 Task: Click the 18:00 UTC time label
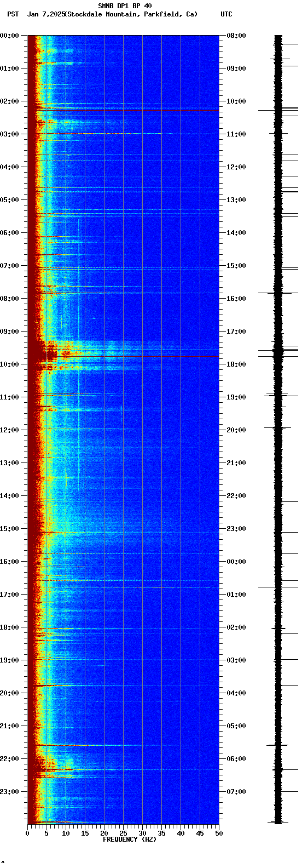point(236,364)
